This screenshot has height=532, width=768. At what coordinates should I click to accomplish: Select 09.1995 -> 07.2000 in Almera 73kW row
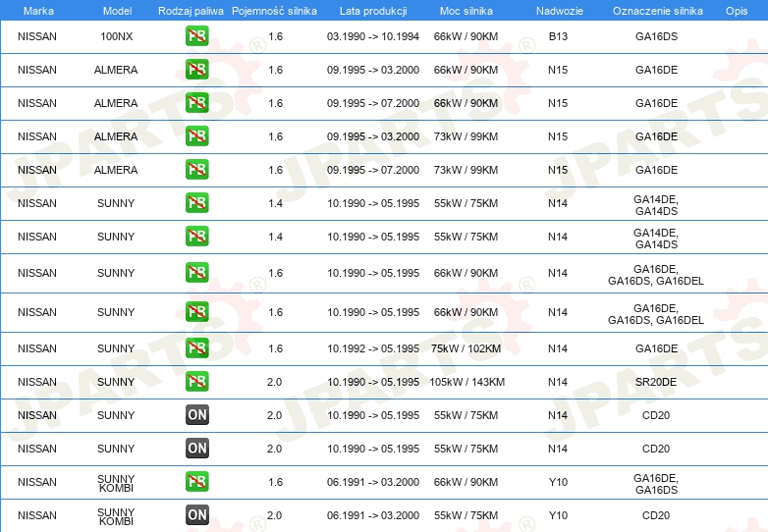(x=373, y=170)
